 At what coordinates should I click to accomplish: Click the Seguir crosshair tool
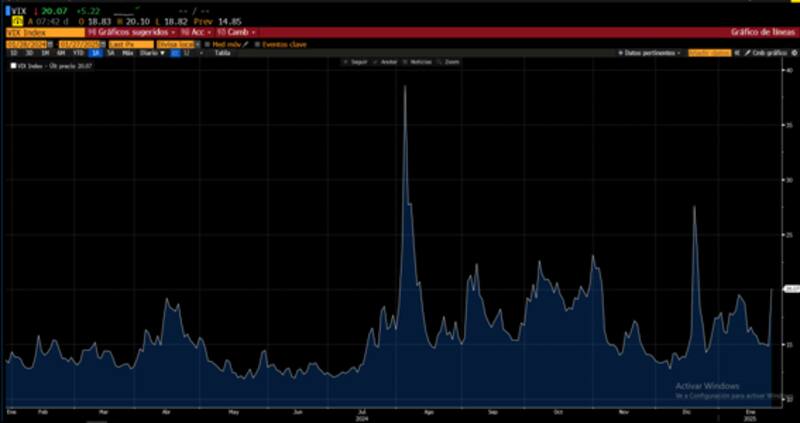point(355,62)
